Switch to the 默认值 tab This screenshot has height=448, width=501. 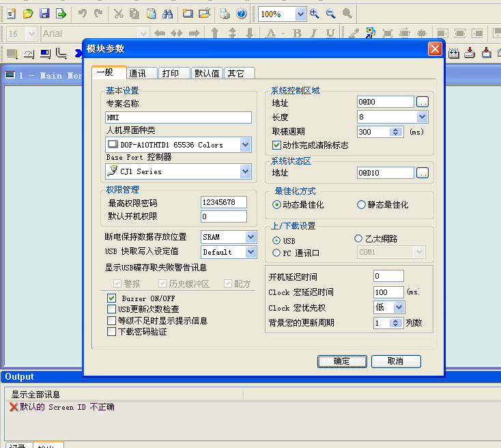[x=206, y=74]
